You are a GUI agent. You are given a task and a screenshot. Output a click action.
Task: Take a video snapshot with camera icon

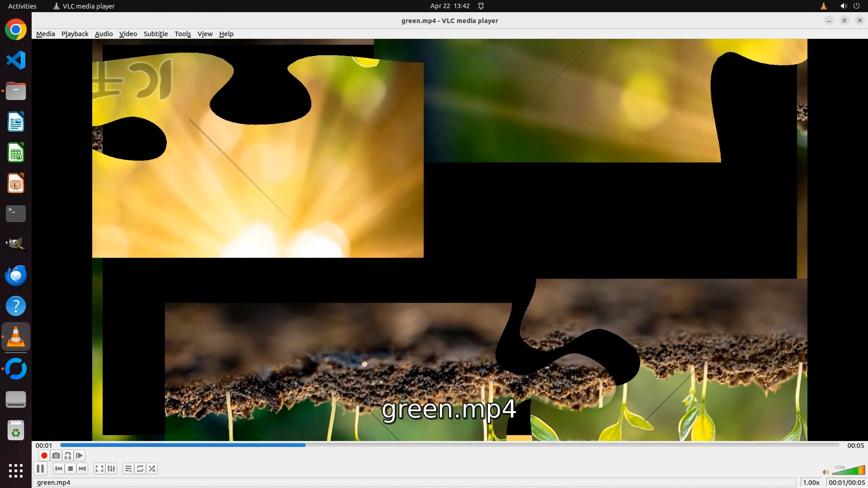56,455
